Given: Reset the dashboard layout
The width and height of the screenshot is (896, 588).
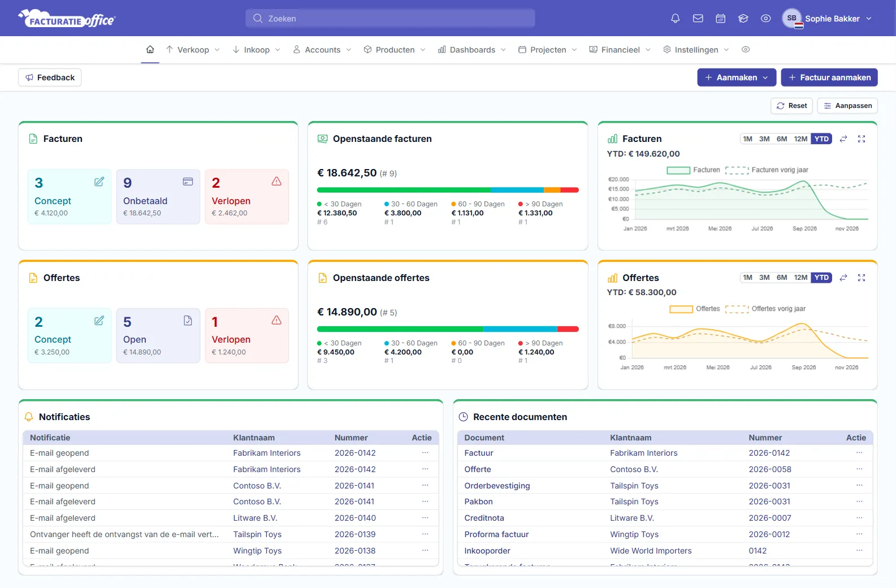Looking at the screenshot, I should pos(791,106).
